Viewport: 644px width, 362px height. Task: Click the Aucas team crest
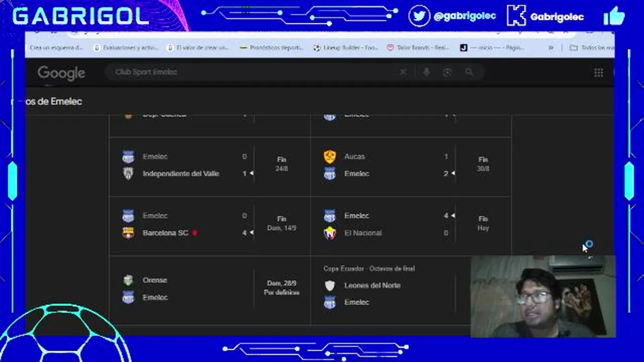tap(330, 157)
